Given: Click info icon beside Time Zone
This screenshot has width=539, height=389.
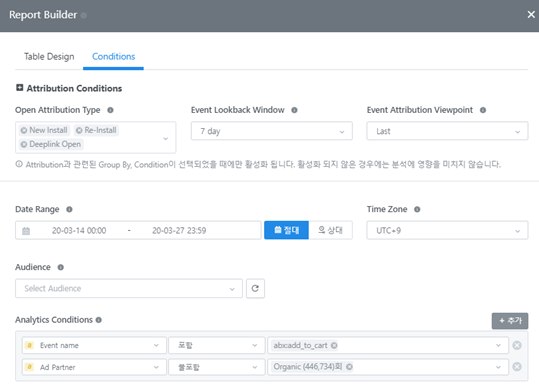Looking at the screenshot, I should [417, 210].
